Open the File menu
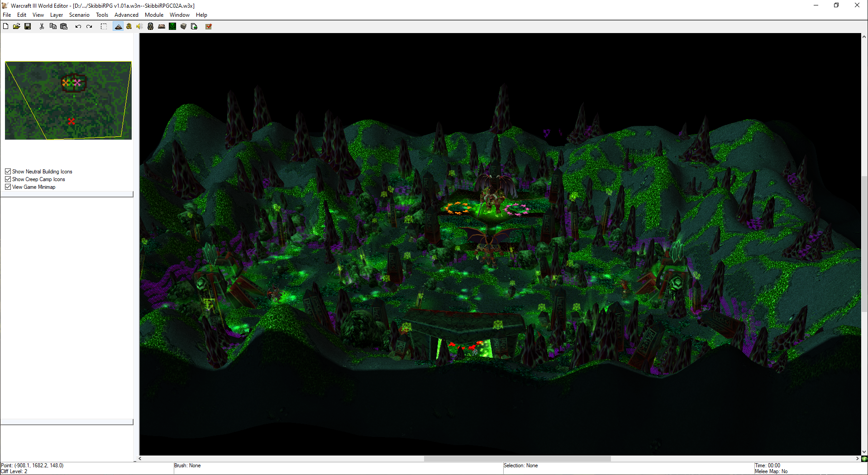 coord(7,15)
